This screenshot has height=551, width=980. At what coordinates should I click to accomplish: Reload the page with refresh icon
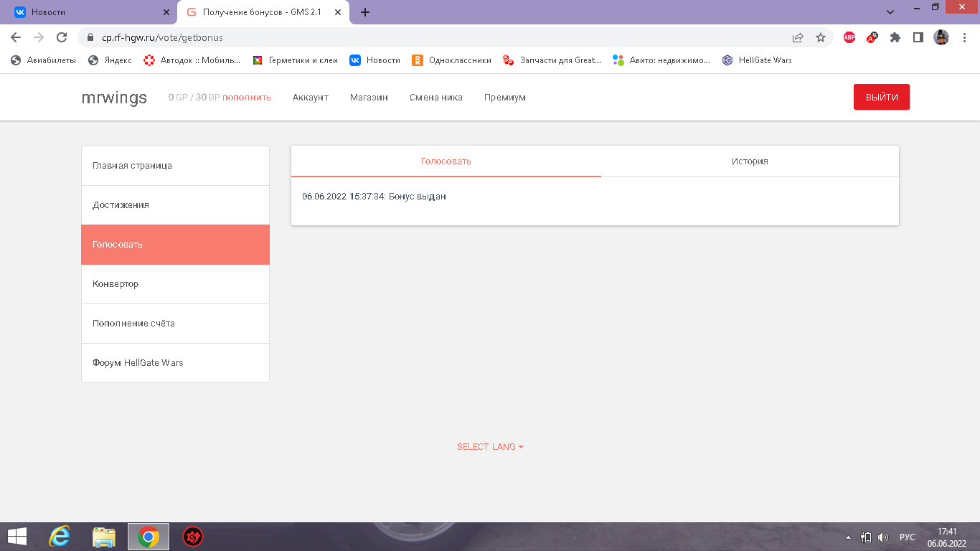click(x=62, y=37)
